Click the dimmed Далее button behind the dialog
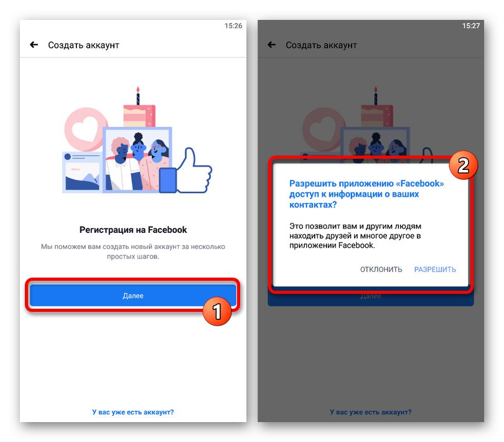Screen dimensions: 504x442 point(371,296)
